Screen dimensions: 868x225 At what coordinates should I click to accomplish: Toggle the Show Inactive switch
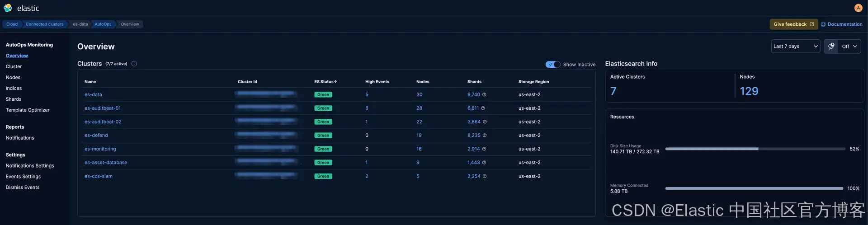tap(553, 64)
